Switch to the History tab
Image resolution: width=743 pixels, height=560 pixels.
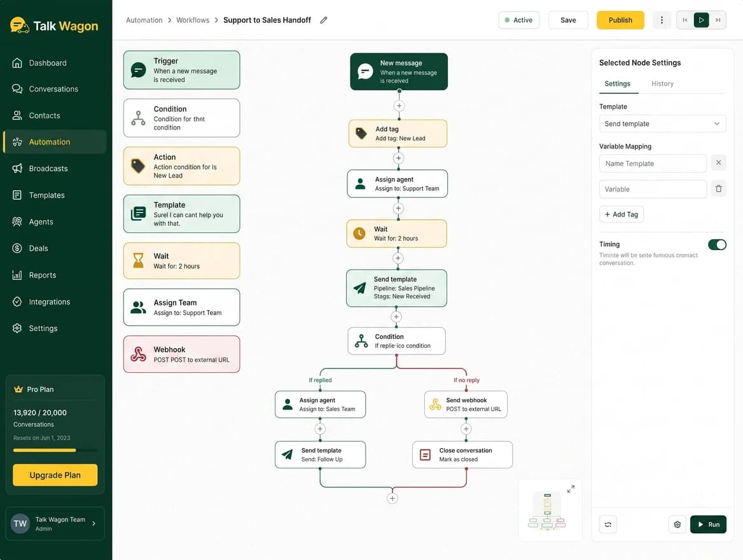tap(662, 83)
